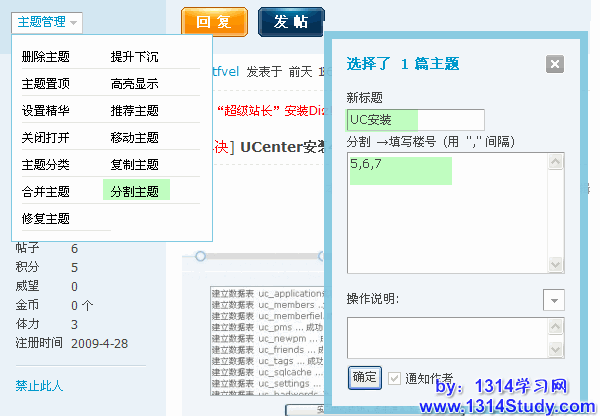The width and height of the screenshot is (600, 416).
Task: Select 主题置顶 in the management menu
Action: pos(46,84)
